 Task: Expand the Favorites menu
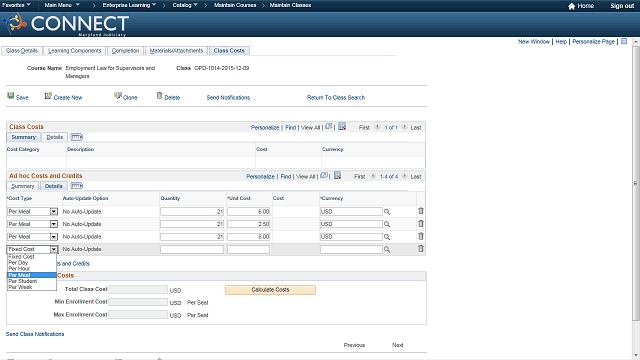(x=16, y=5)
